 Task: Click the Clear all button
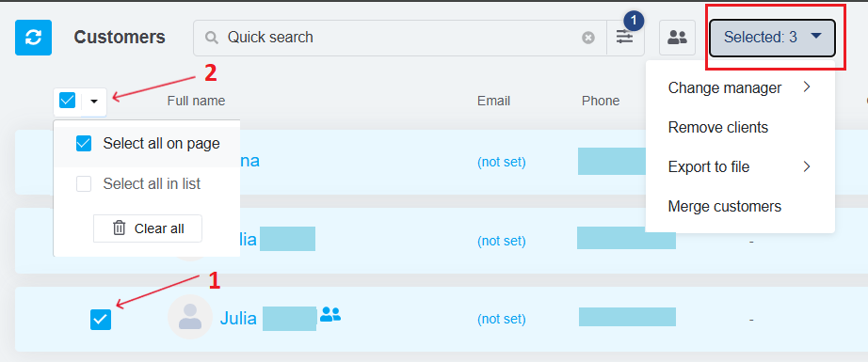click(148, 228)
